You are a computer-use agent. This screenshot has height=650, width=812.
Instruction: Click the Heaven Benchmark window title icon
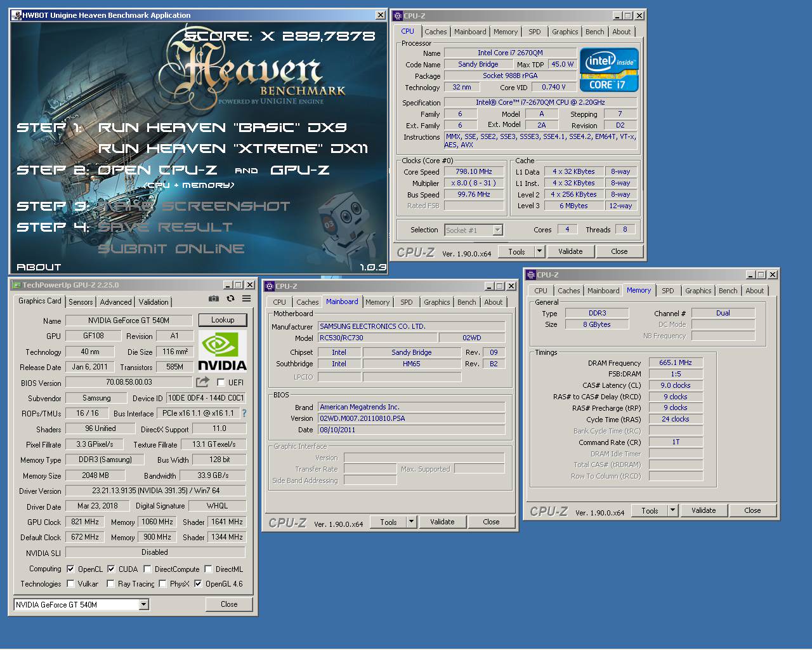16,15
